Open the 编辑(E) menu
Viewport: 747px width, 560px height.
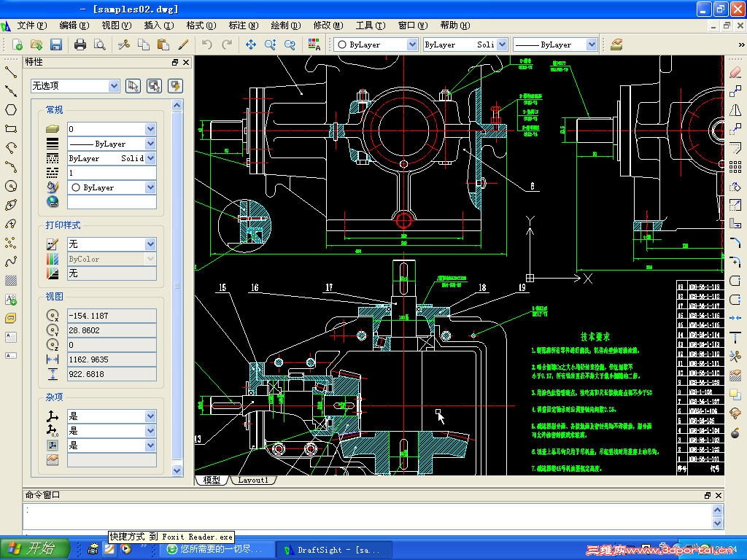pos(74,26)
